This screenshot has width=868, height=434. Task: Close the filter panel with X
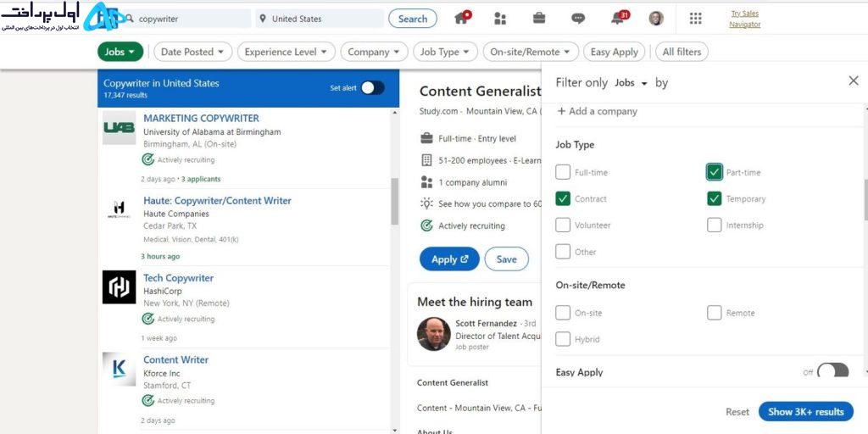[853, 81]
